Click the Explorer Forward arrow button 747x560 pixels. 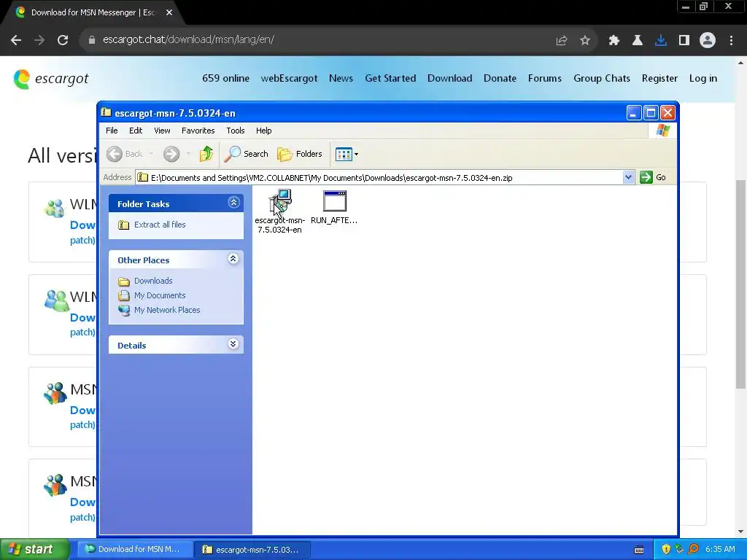pyautogui.click(x=171, y=154)
